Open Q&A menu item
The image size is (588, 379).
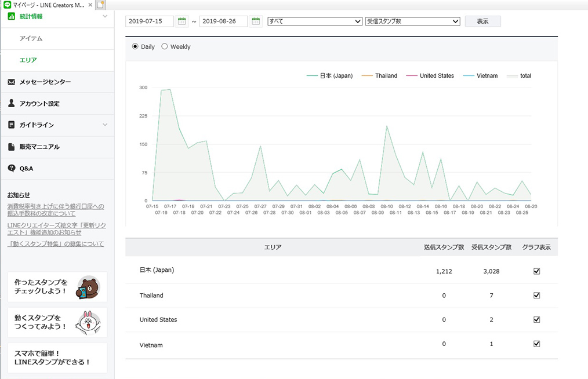(26, 168)
